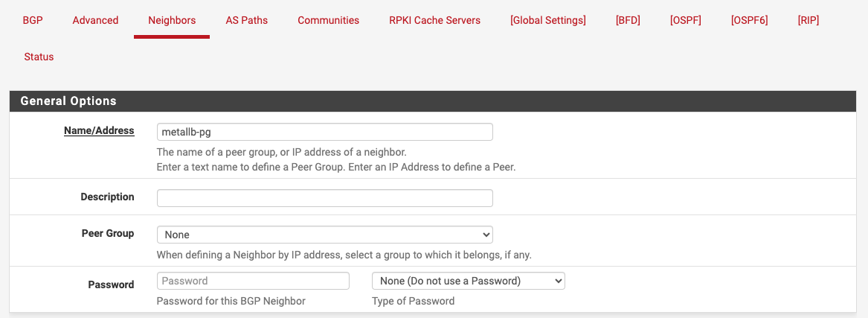Click the Peer Group field label
Image resolution: width=868 pixels, height=318 pixels.
(108, 233)
